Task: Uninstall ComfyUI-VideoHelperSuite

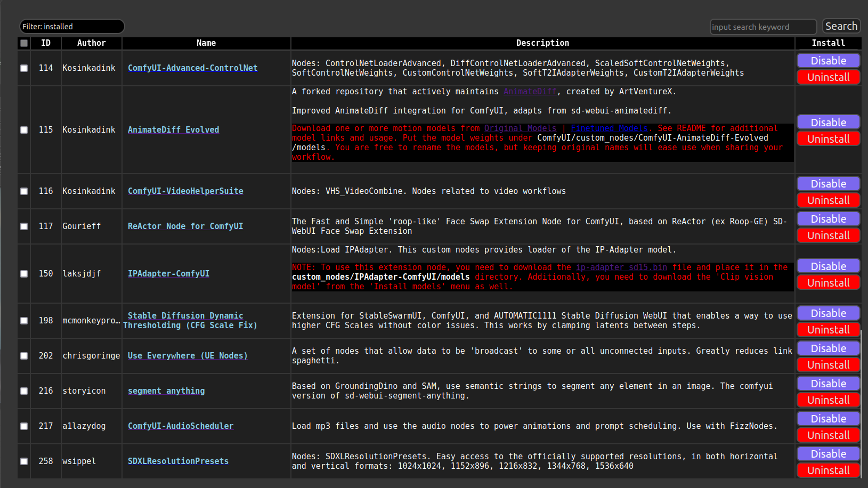Action: click(x=829, y=200)
